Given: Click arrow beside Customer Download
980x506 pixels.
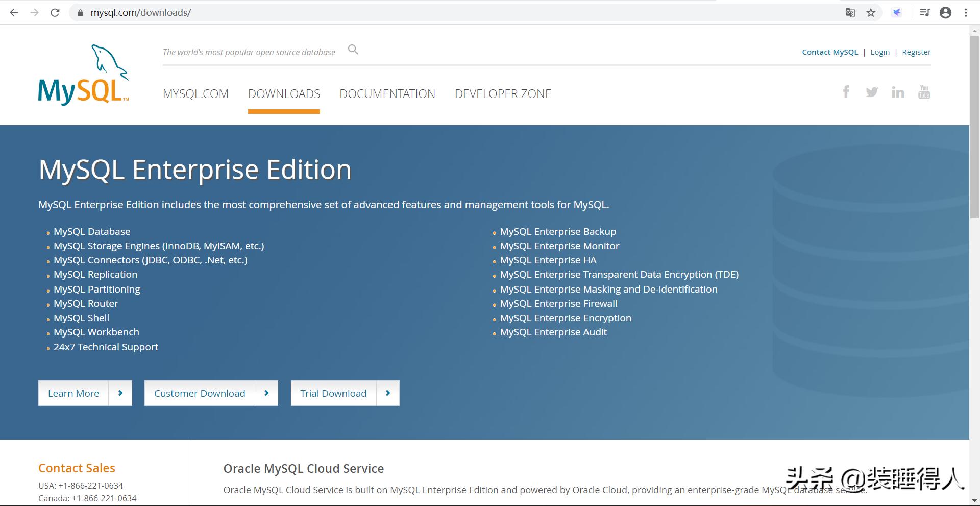Looking at the screenshot, I should tap(266, 393).
